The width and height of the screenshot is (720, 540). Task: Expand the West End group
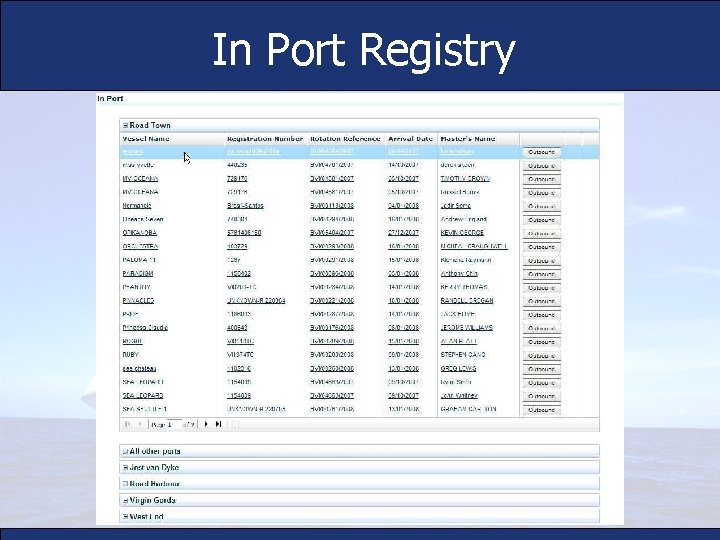(x=125, y=517)
